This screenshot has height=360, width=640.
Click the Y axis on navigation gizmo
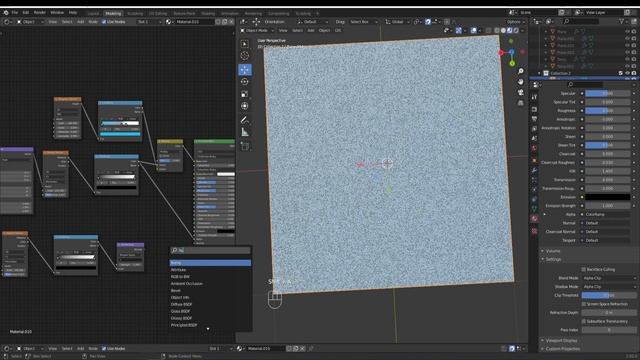pos(512,63)
